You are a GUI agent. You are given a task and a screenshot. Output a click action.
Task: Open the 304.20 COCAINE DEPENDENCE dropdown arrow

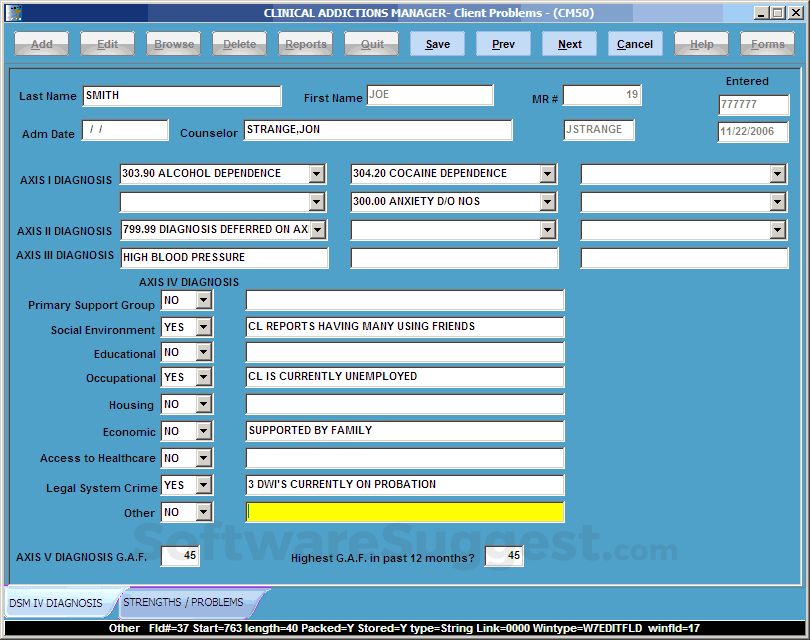(548, 173)
